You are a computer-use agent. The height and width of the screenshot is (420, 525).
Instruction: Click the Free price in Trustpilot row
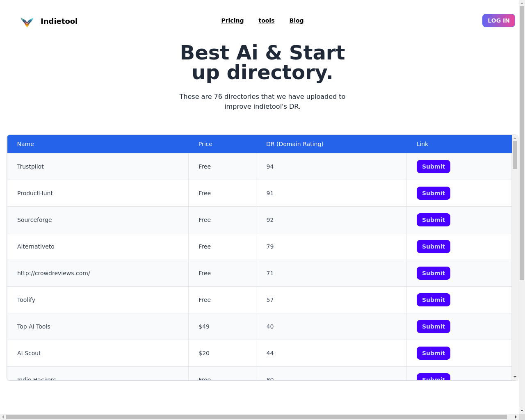tap(205, 167)
